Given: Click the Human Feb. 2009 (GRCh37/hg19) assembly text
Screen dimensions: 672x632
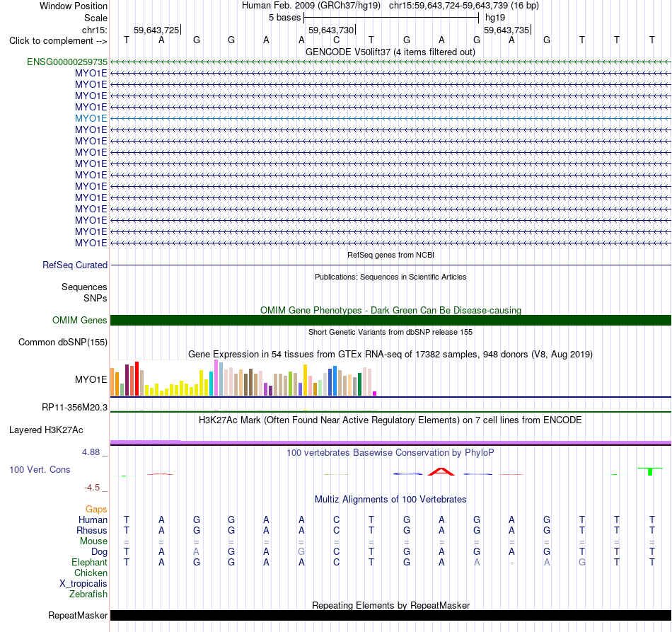Looking at the screenshot, I should (311, 6).
